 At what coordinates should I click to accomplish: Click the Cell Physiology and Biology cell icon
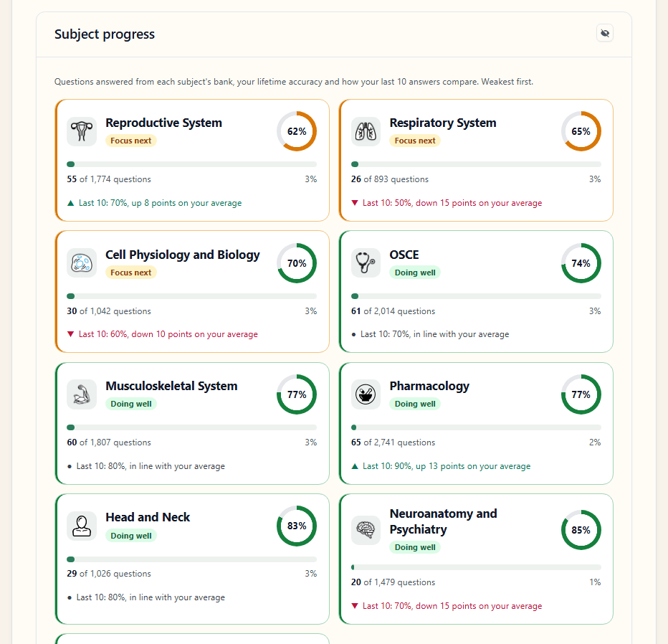tap(82, 263)
